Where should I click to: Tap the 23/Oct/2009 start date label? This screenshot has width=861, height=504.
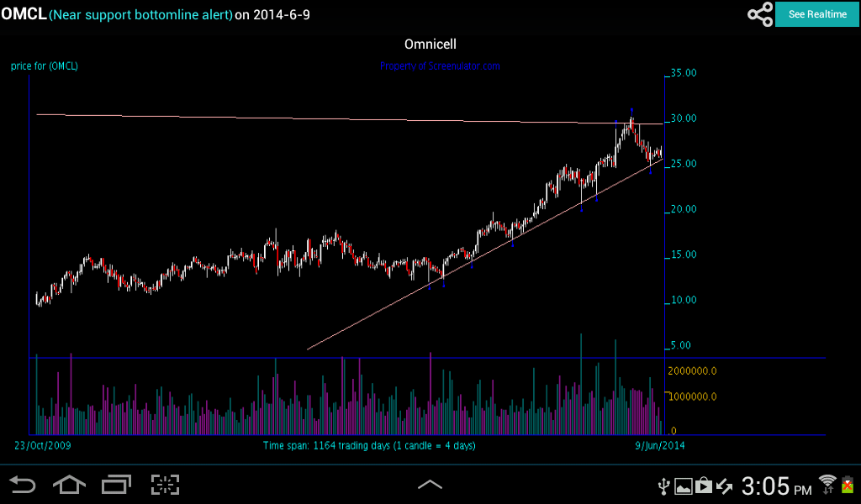coord(42,445)
